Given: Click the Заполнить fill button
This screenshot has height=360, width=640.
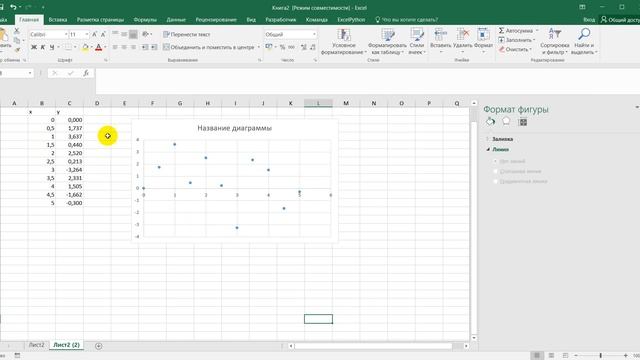Looking at the screenshot, I should tap(516, 40).
